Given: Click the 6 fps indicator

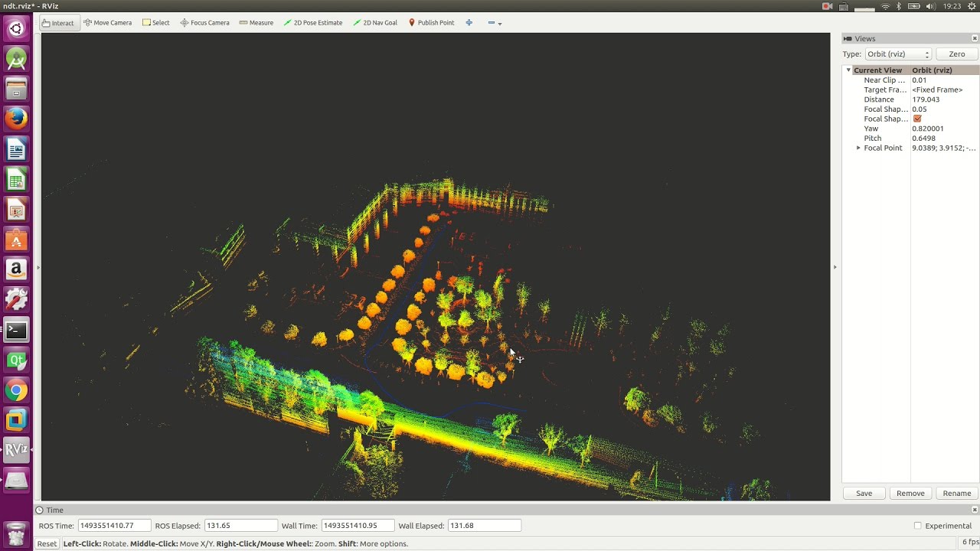Looking at the screenshot, I should [x=969, y=543].
